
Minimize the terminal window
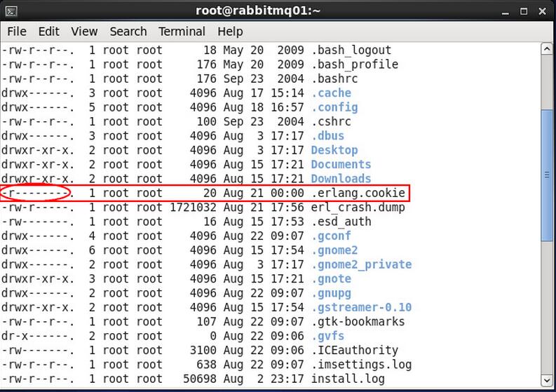(504, 11)
